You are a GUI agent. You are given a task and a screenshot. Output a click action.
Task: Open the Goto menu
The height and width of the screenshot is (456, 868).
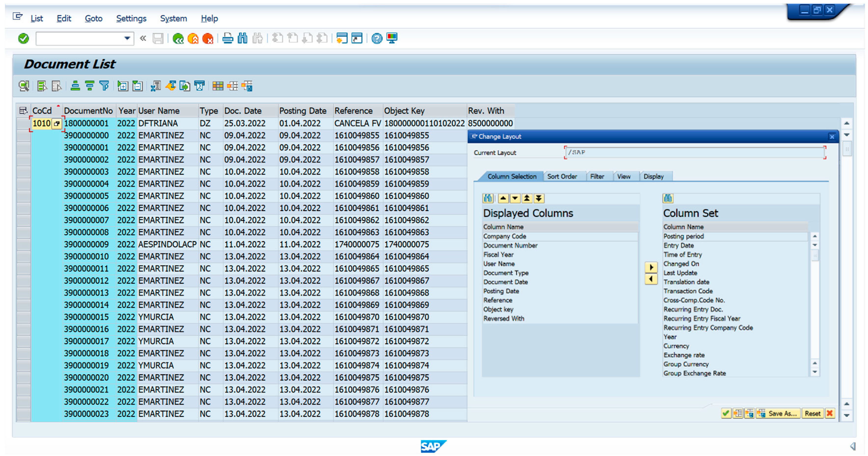pyautogui.click(x=93, y=18)
